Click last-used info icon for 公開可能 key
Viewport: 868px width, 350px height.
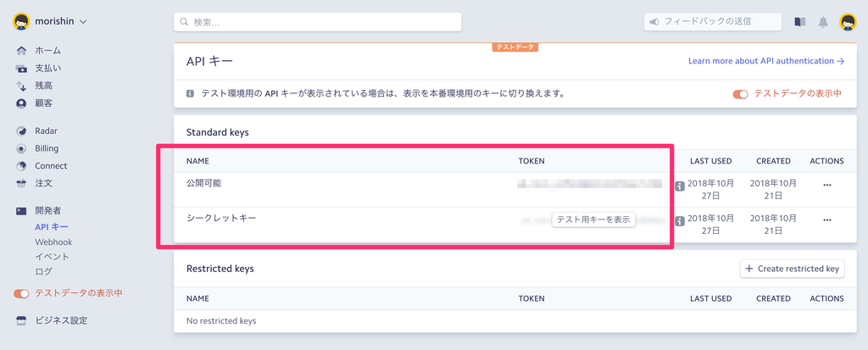(681, 186)
